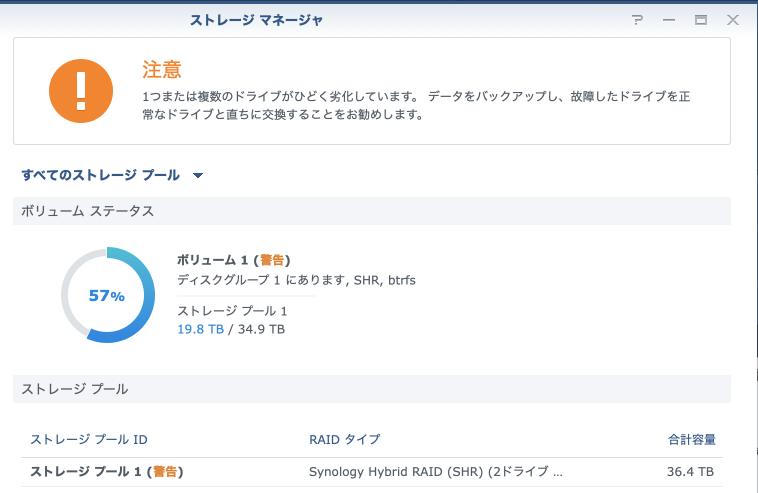Select the ボリューム 1 title
Screen dimensions: 758x493
click(234, 260)
